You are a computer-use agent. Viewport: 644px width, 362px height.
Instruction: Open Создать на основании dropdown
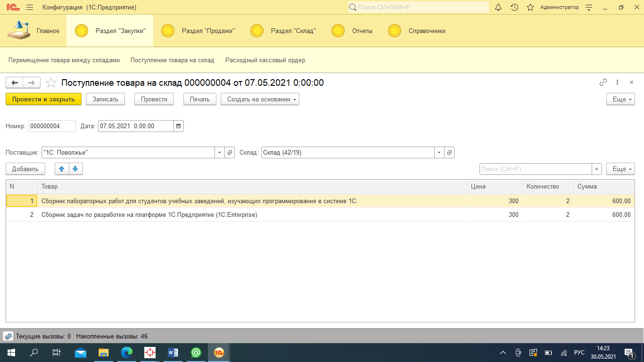(260, 99)
